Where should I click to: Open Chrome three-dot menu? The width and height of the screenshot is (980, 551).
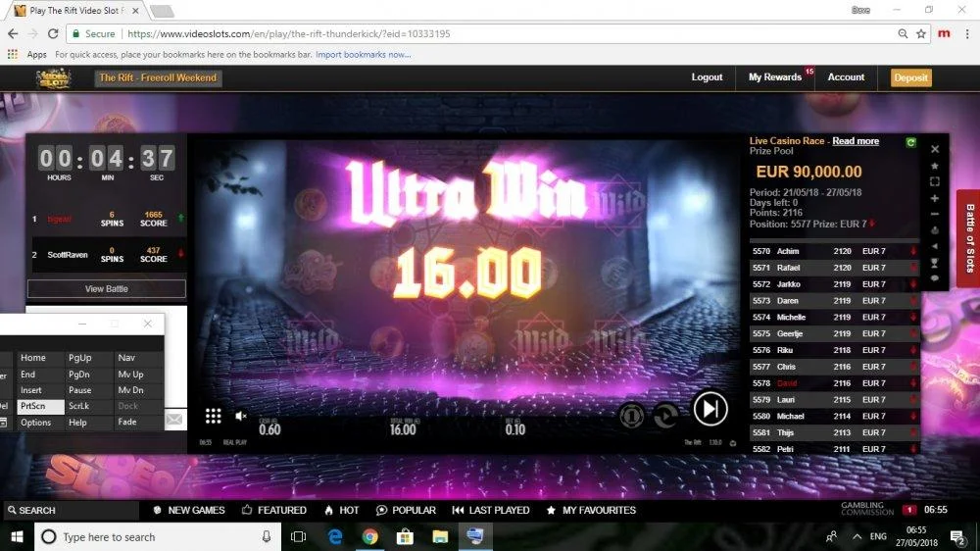coord(967,33)
